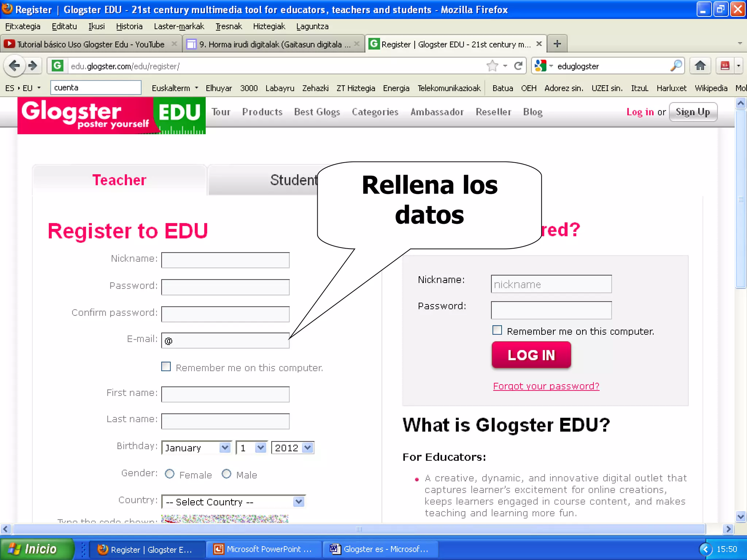Click the scroll down arrow of vertical scrollbar
This screenshot has width=747, height=560.
(x=740, y=517)
